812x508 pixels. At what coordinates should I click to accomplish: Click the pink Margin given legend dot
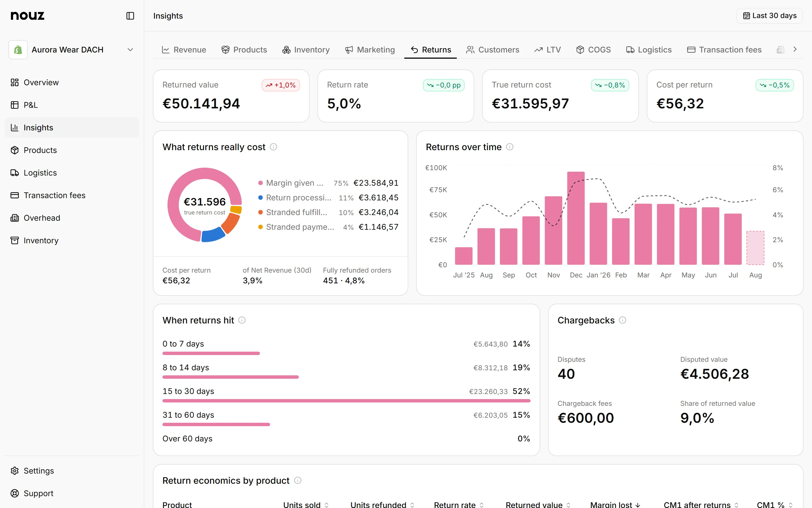261,183
